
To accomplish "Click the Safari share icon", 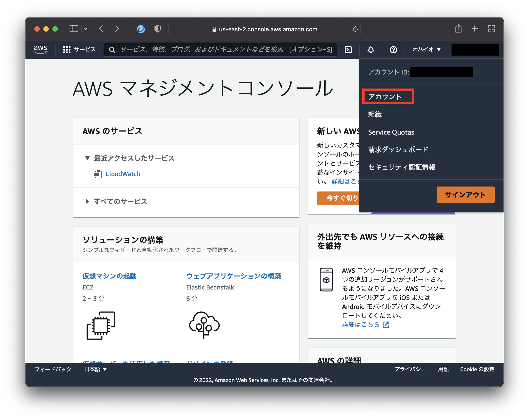I will (x=458, y=28).
